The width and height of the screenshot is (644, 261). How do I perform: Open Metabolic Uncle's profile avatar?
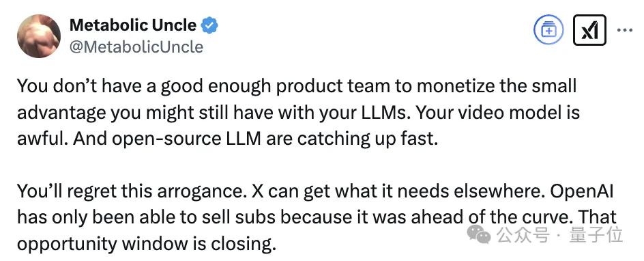(x=39, y=36)
